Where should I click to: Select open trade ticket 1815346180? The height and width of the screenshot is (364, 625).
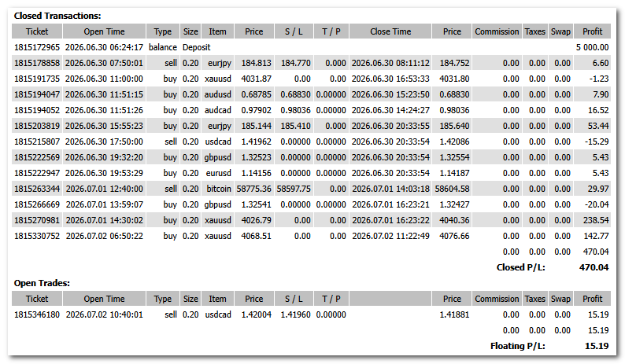click(x=37, y=314)
